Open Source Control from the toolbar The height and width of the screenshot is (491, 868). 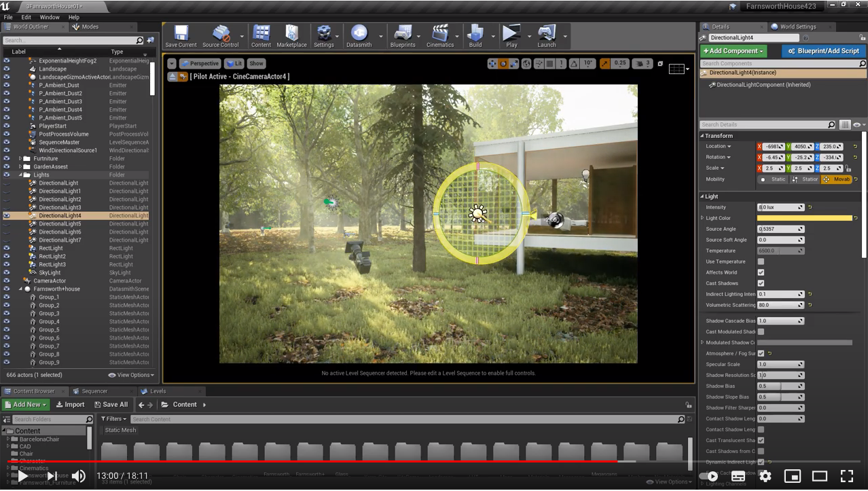click(220, 36)
